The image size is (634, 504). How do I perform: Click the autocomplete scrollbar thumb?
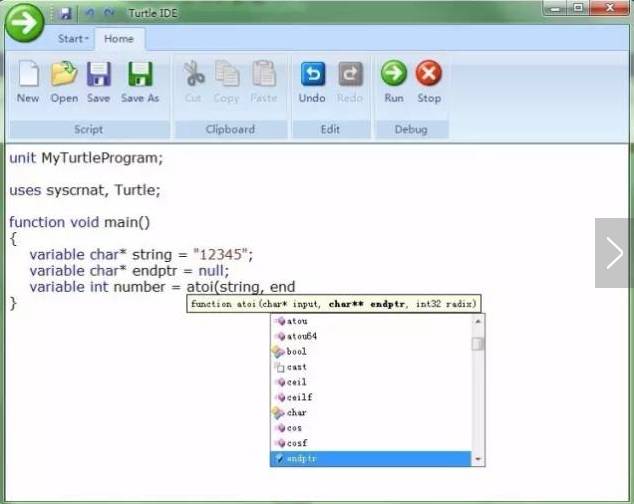(x=478, y=344)
